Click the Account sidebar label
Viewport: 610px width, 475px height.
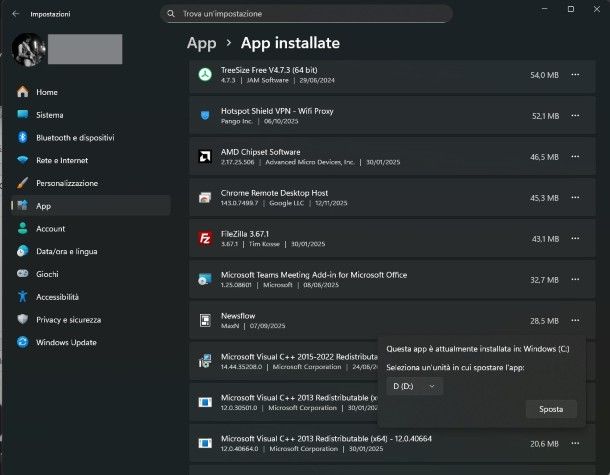[51, 229]
